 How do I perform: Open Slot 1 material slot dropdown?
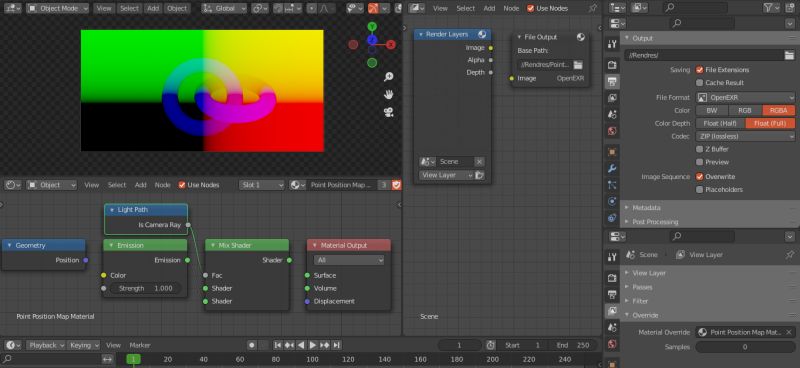tap(262, 185)
